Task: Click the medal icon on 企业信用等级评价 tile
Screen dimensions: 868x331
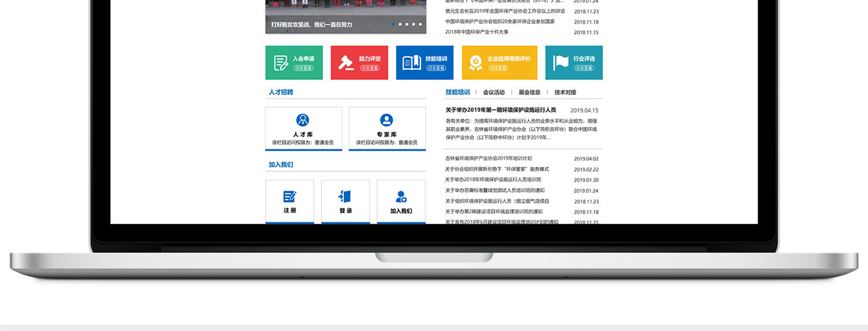Action: tap(476, 63)
